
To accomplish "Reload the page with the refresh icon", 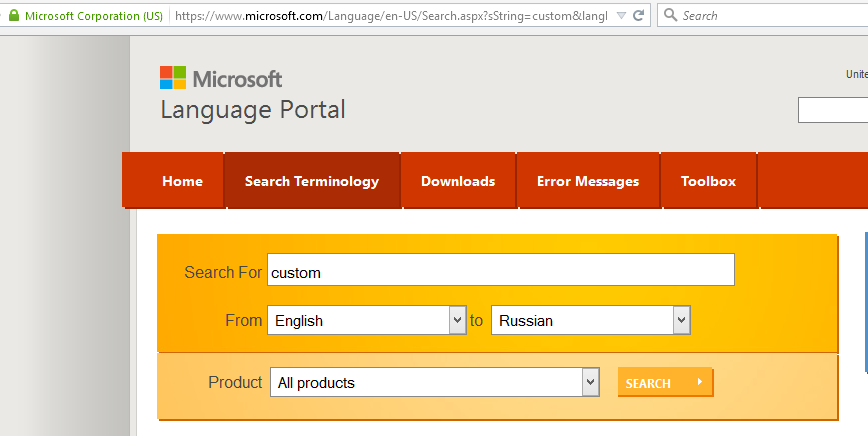I will click(x=638, y=15).
